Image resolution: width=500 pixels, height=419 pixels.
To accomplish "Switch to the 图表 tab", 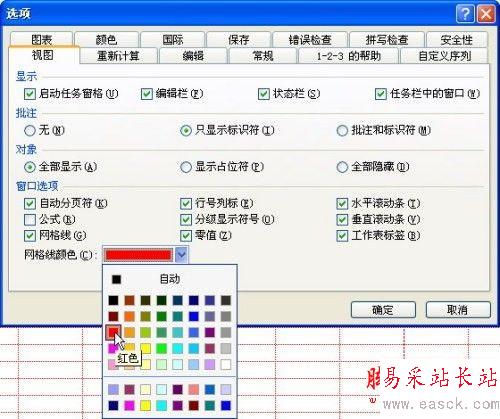I will point(41,40).
